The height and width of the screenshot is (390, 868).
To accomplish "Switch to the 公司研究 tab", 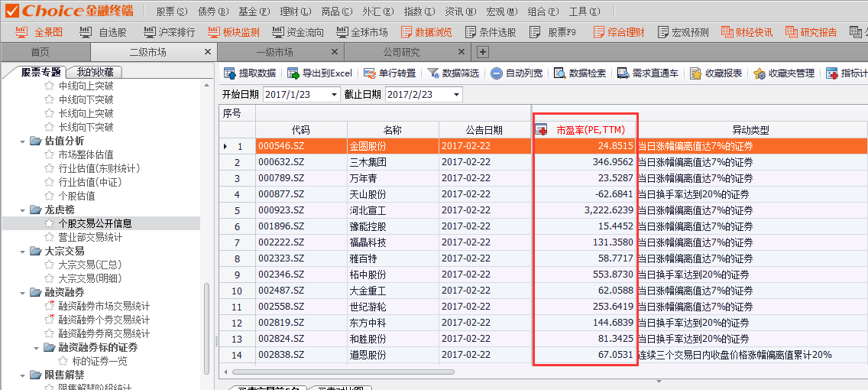I will pos(401,53).
